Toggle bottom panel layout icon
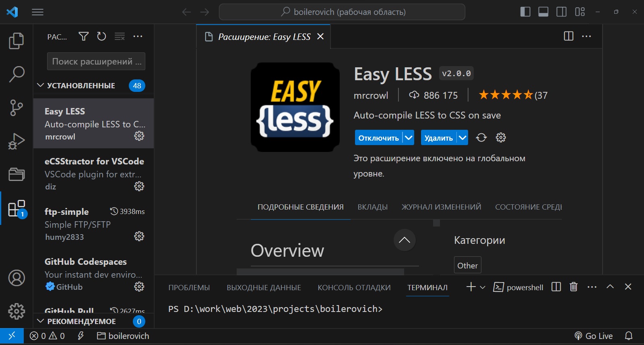Screen dimensions: 644x345 tap(543, 12)
